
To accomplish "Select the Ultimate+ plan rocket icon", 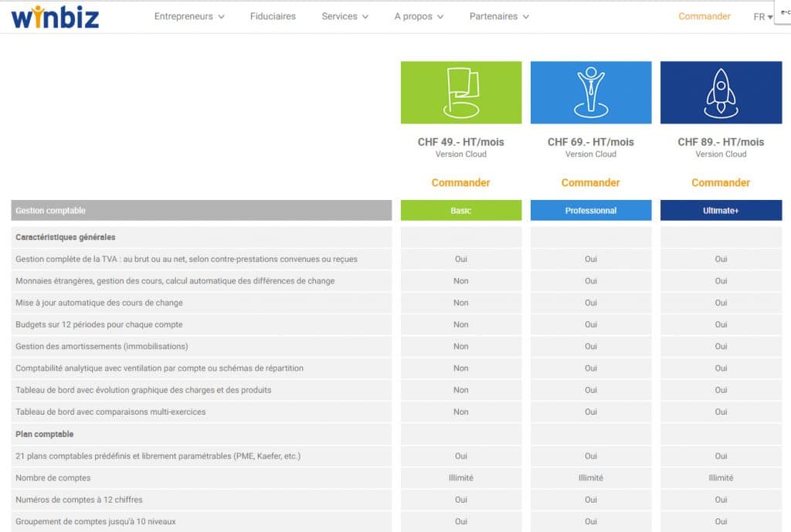I will coord(721,93).
